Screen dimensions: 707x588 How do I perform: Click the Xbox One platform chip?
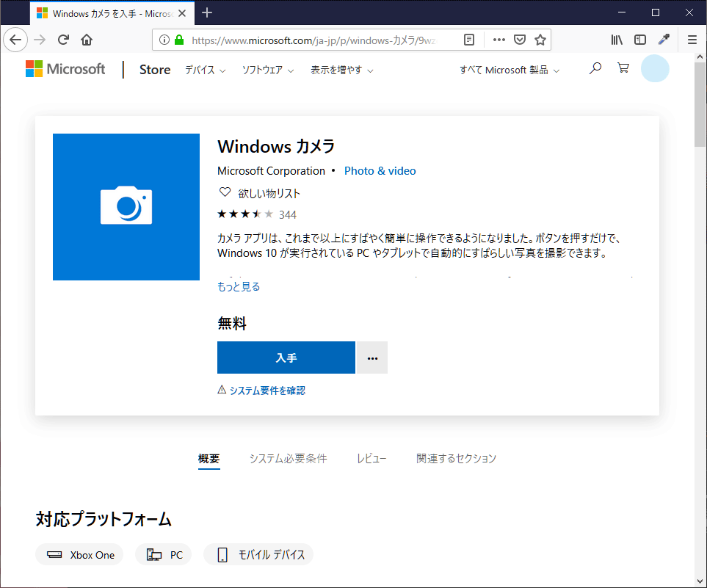coord(79,555)
